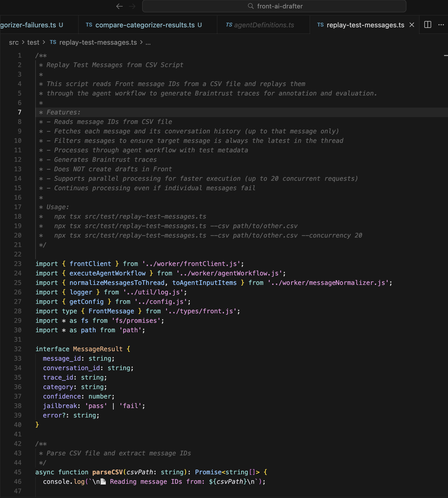Navigate back with the back arrow
Viewport: 448px width, 498px height.
click(x=119, y=6)
